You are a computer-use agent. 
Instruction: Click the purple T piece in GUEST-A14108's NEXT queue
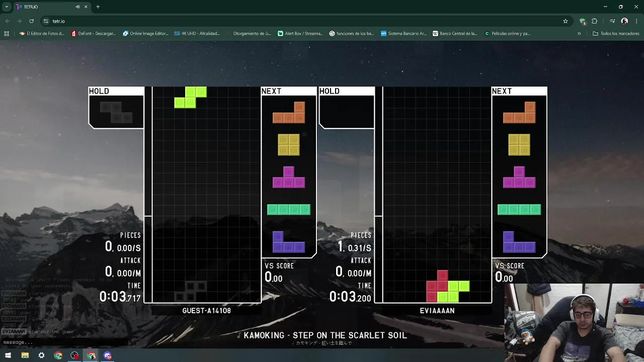point(289,177)
